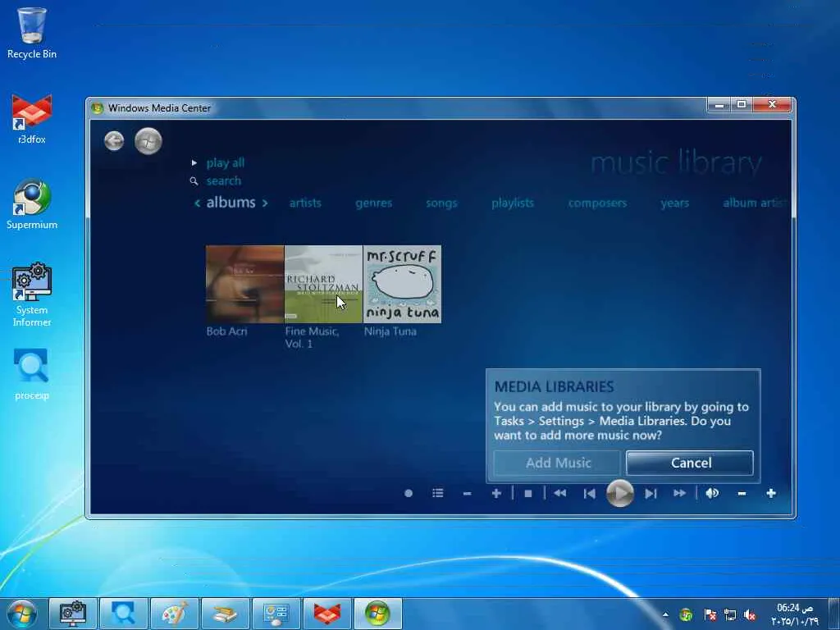Click the search magnifier icon
Viewport: 840px width, 630px height.
coord(194,181)
